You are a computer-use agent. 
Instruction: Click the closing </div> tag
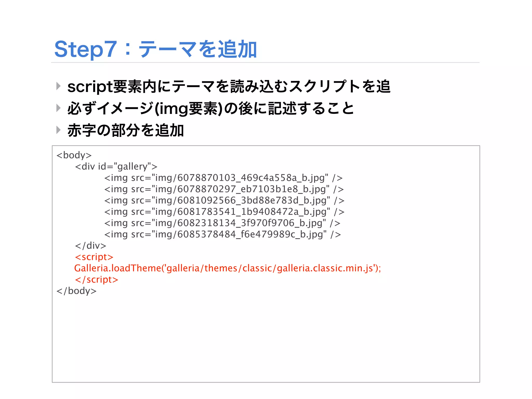[90, 246]
